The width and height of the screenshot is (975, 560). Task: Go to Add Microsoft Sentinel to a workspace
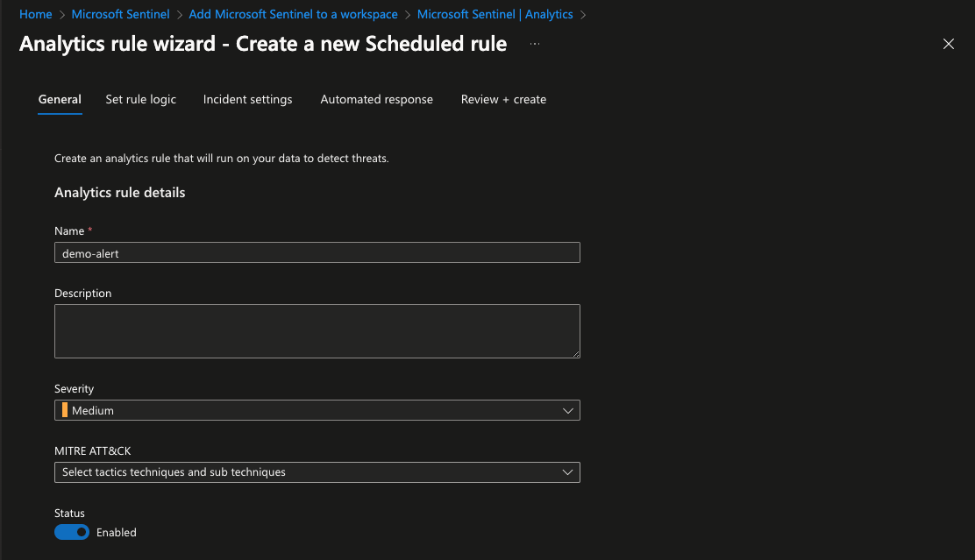click(293, 15)
